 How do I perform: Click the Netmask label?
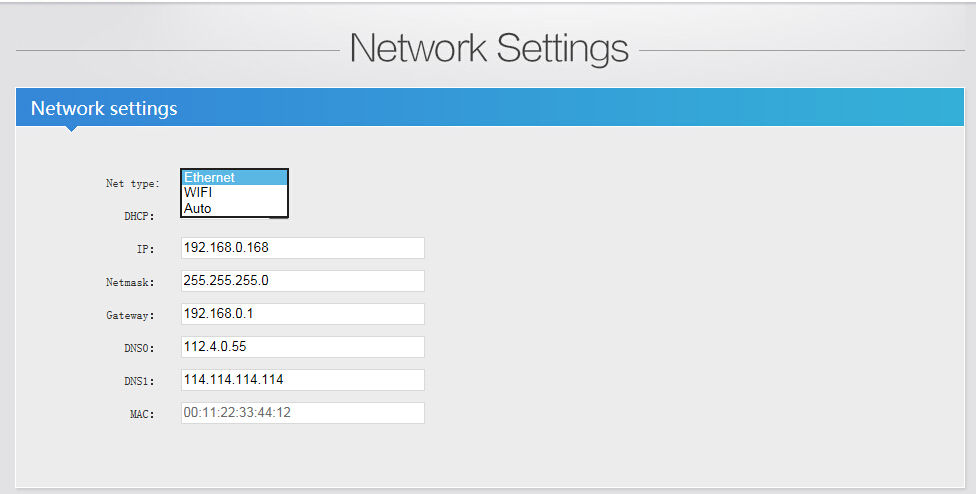[x=130, y=282]
